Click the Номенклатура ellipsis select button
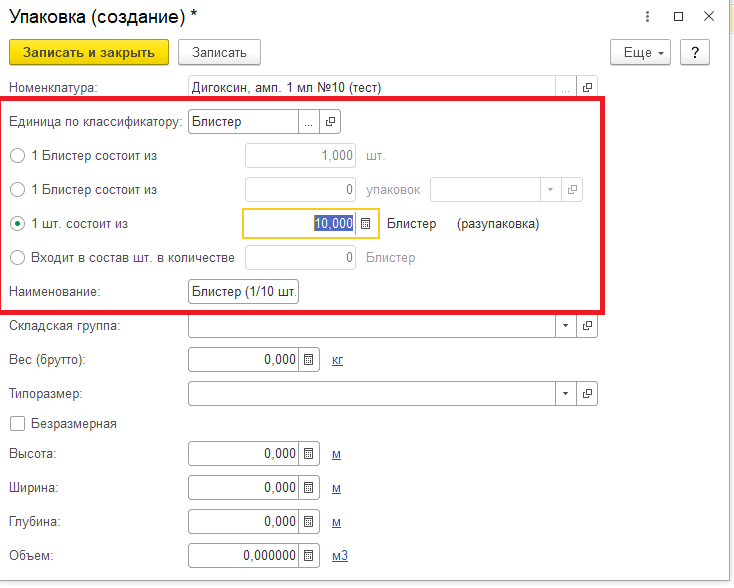The image size is (734, 588). tap(566, 87)
